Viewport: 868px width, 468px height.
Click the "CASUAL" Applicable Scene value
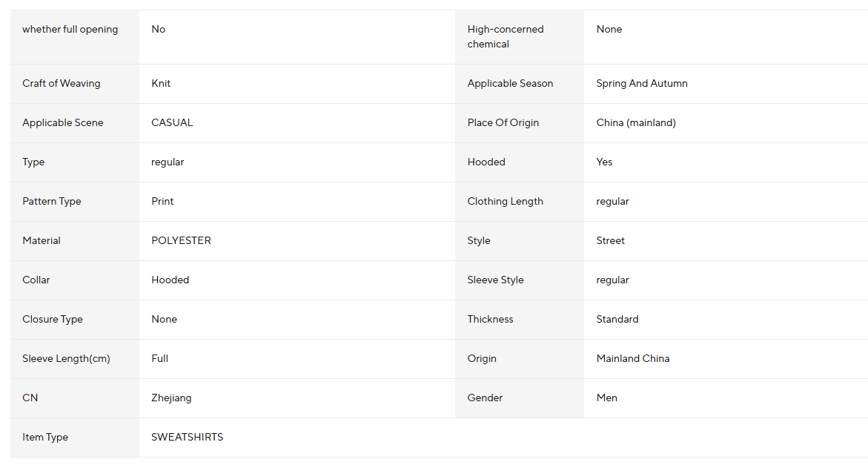172,123
